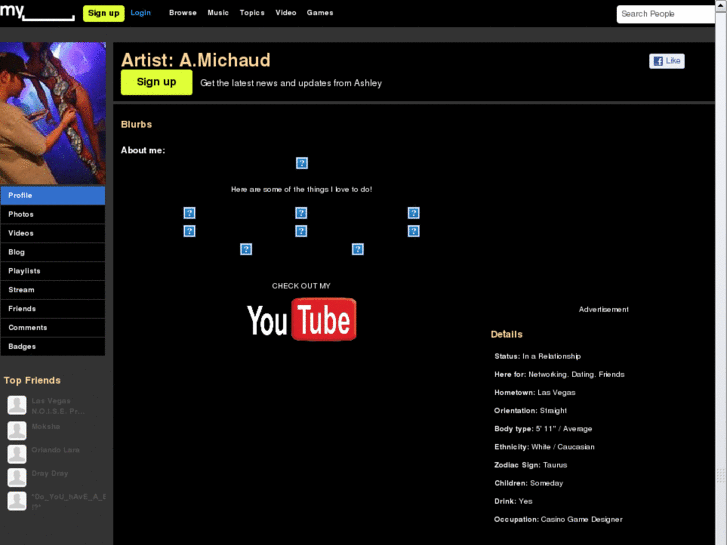727x545 pixels.
Task: Go to the Blog sidebar tab
Action: coord(52,252)
